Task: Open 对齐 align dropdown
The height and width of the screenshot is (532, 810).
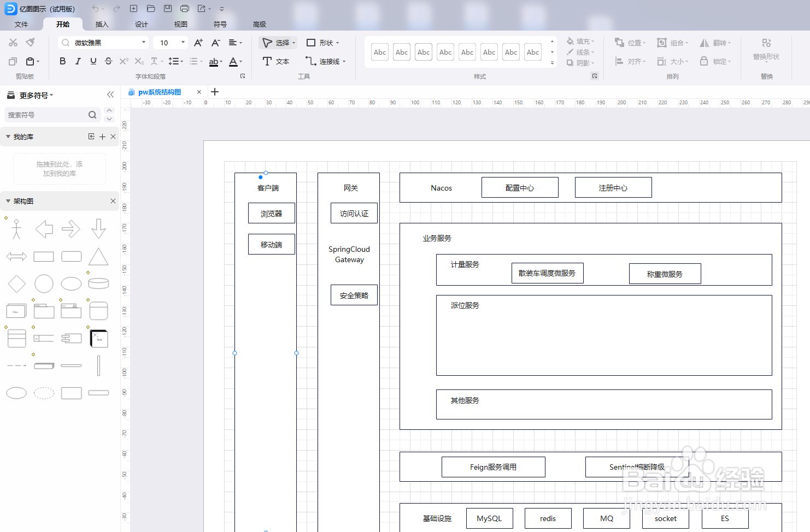Action: pos(630,61)
